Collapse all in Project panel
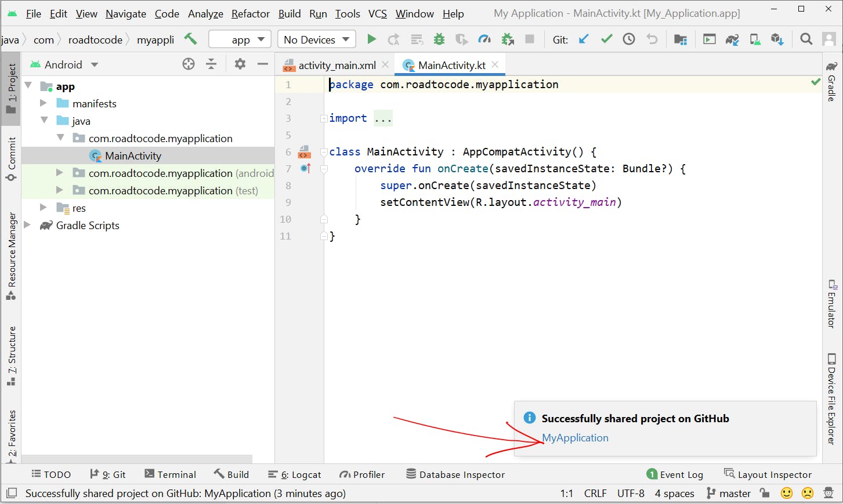This screenshot has height=504, width=843. pyautogui.click(x=211, y=64)
